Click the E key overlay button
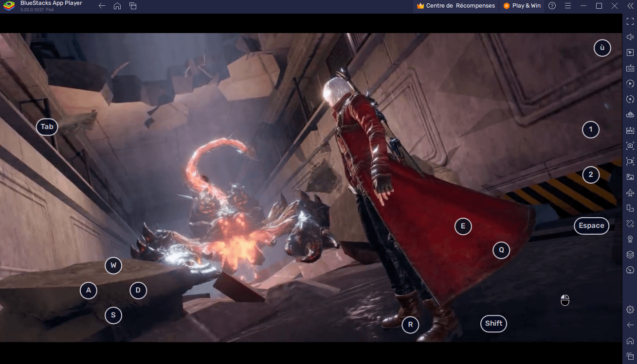 pos(463,226)
